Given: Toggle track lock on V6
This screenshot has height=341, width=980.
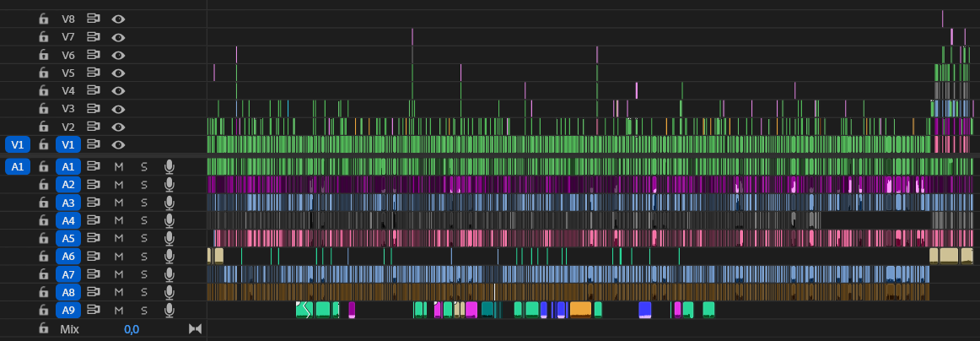Looking at the screenshot, I should [43, 55].
